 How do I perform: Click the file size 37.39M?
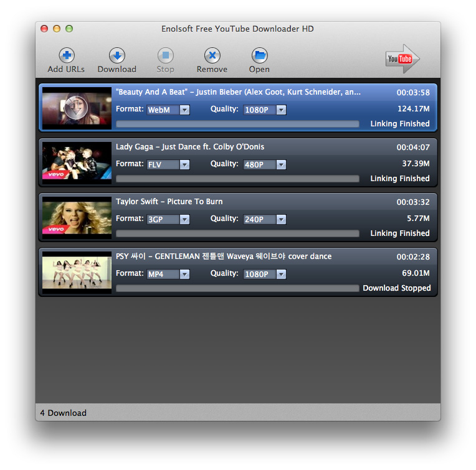coord(416,164)
